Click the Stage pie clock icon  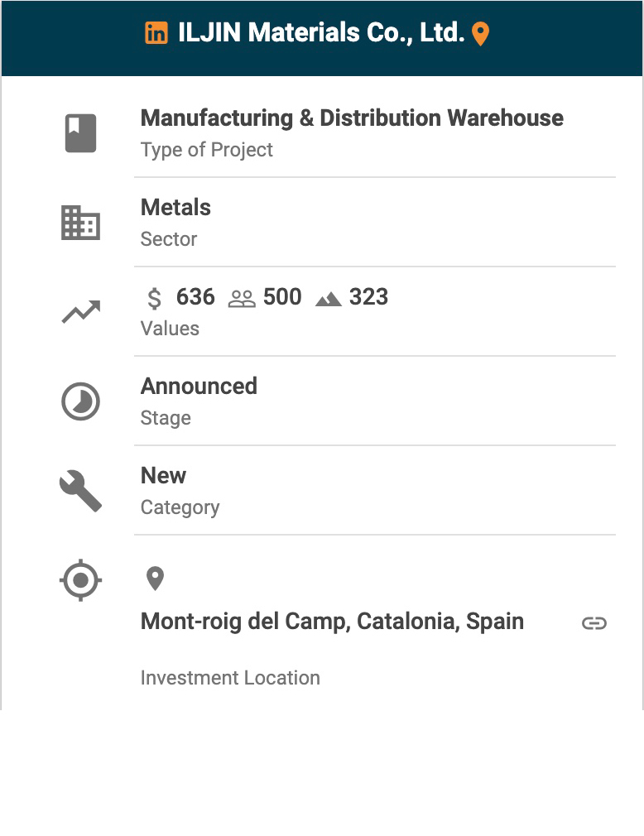81,402
